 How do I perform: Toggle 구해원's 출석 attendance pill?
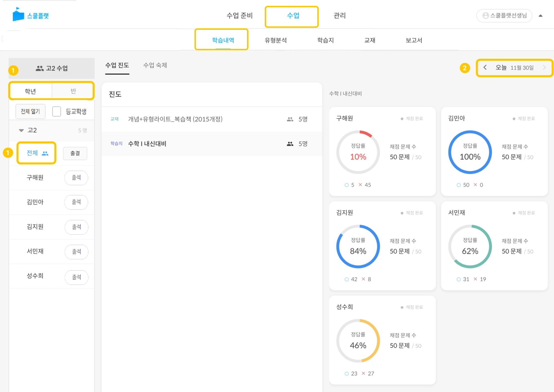pyautogui.click(x=76, y=177)
